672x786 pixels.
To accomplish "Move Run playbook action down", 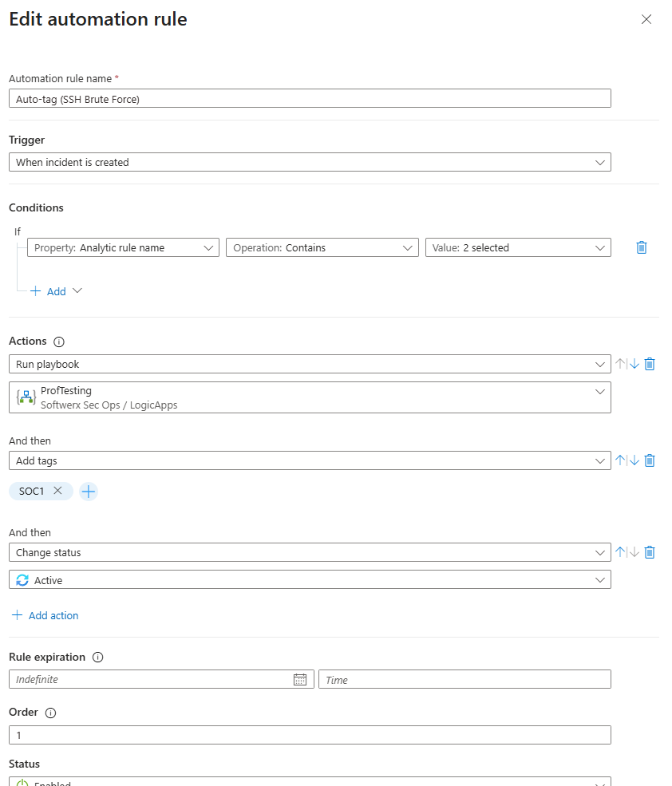I will click(x=634, y=364).
